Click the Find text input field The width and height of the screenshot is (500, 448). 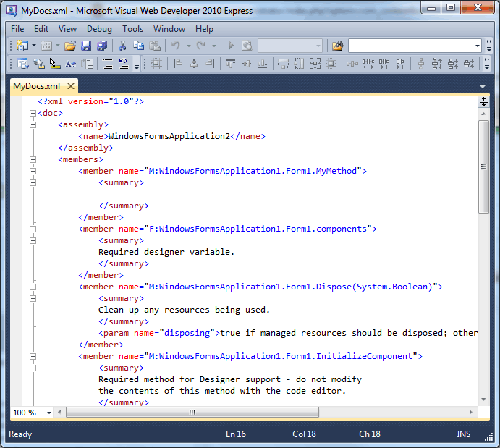pyautogui.click(x=411, y=46)
